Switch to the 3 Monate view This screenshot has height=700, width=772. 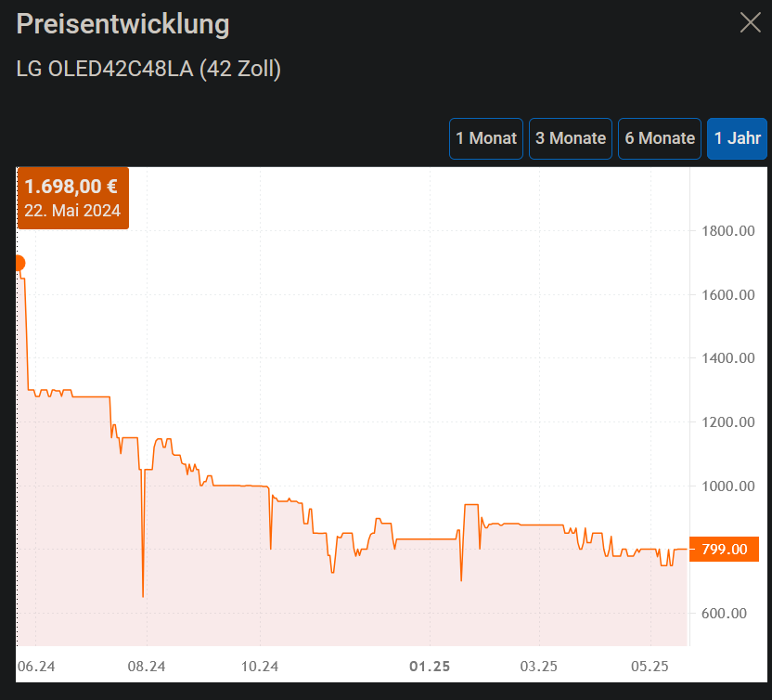570,137
